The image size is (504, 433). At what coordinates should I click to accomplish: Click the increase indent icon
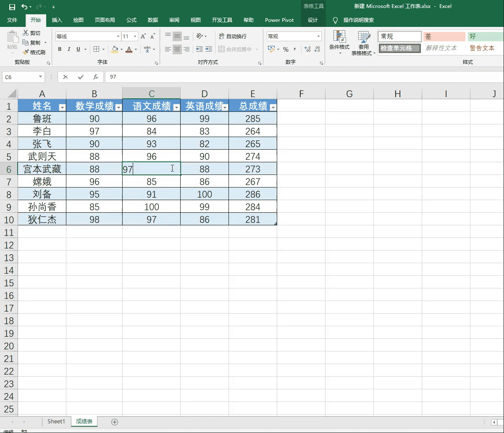click(209, 49)
